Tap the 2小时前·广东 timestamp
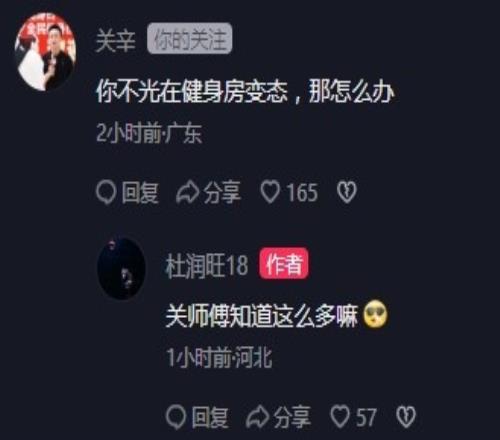Screen dimensions: 500x440 pyautogui.click(x=149, y=133)
